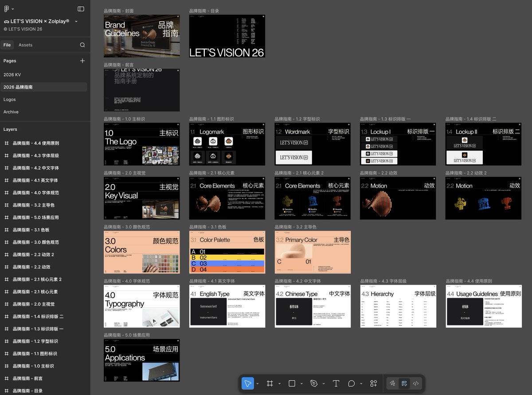Click frame icon of 1.0 主标识 layer

[7, 366]
